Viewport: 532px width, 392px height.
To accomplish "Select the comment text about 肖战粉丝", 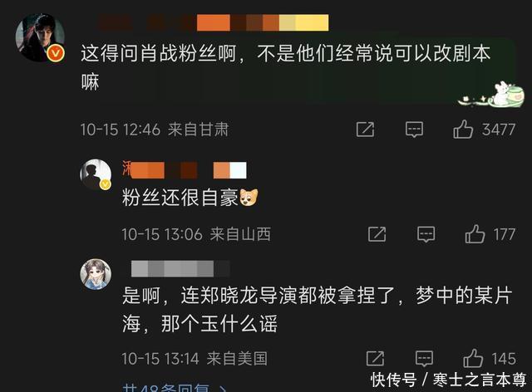I will [286, 67].
